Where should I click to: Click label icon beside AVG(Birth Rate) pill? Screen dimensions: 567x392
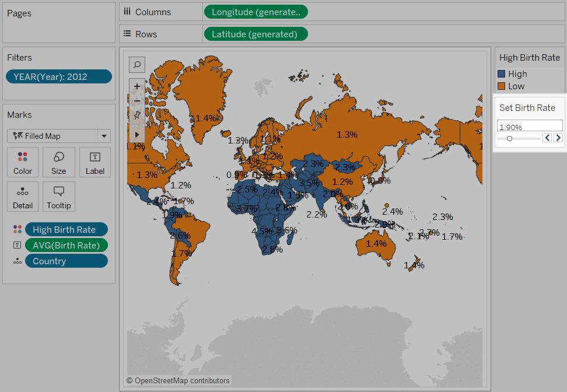(17, 245)
